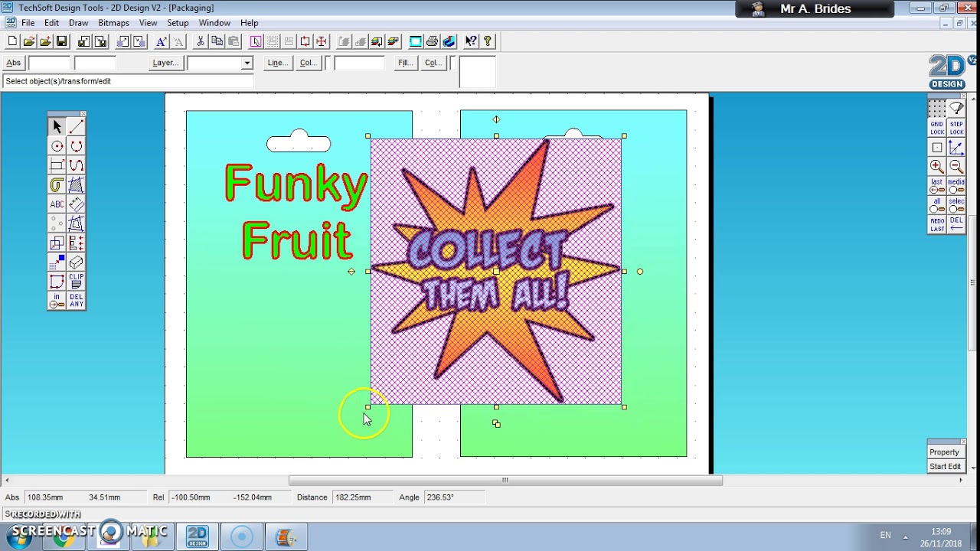Toggle STEP LOCK on
The height and width of the screenshot is (551, 980).
pyautogui.click(x=956, y=128)
